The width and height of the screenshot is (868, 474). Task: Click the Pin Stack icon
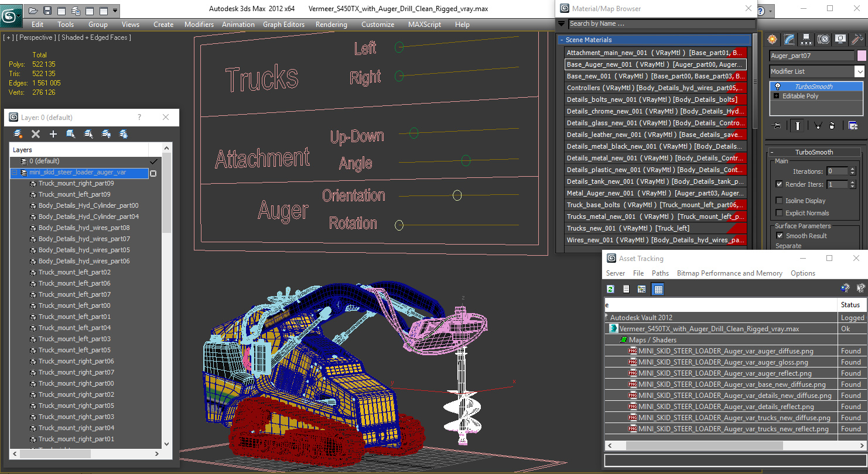[x=777, y=125]
